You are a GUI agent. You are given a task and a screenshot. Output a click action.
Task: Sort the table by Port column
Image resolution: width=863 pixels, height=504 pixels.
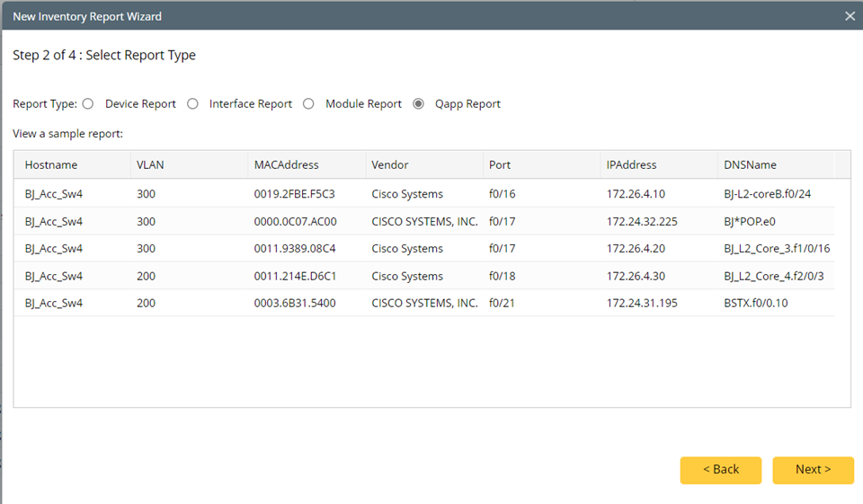tap(500, 165)
